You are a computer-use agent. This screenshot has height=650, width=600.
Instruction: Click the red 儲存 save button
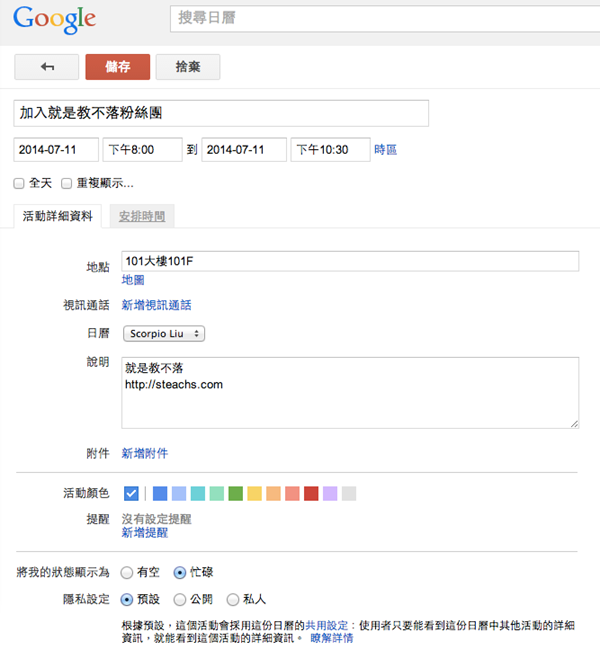pyautogui.click(x=117, y=67)
